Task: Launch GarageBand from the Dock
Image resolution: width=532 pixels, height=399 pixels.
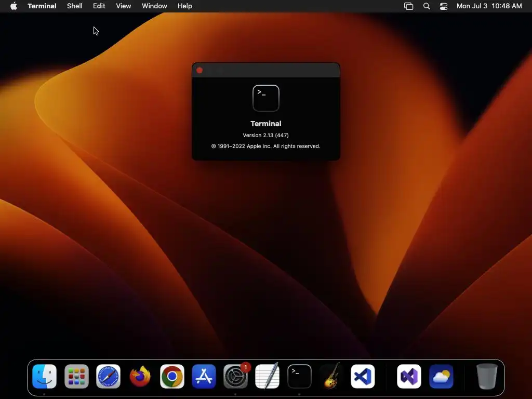Action: [331, 376]
